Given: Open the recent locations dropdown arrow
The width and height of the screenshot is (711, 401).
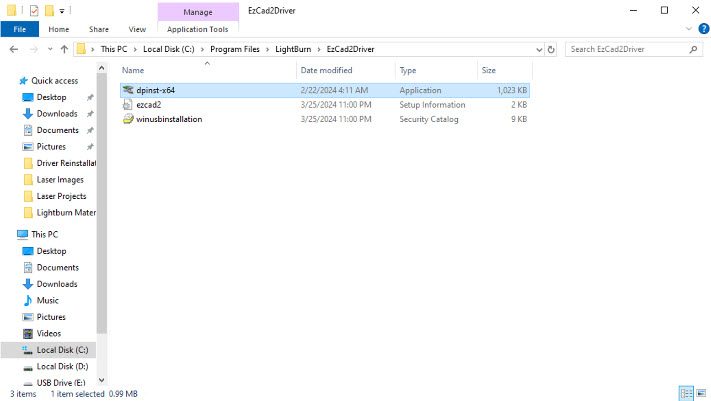Looking at the screenshot, I should coord(50,49).
